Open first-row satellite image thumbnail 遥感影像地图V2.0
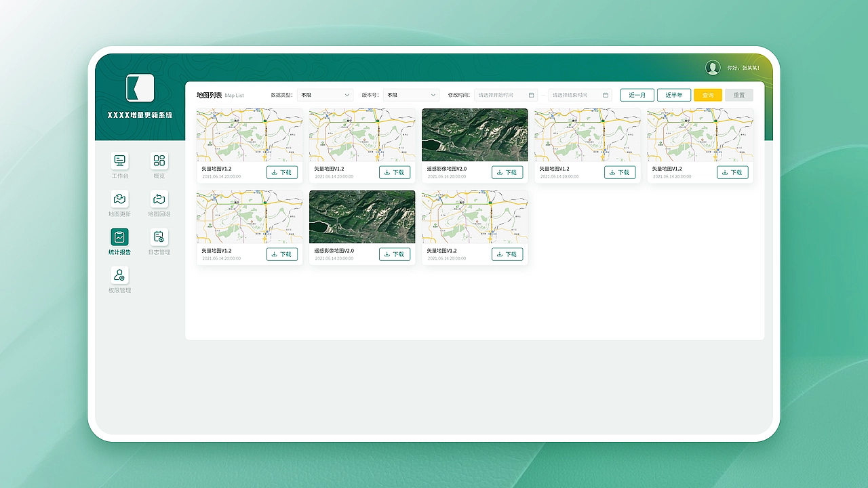The width and height of the screenshot is (868, 488). pos(475,135)
